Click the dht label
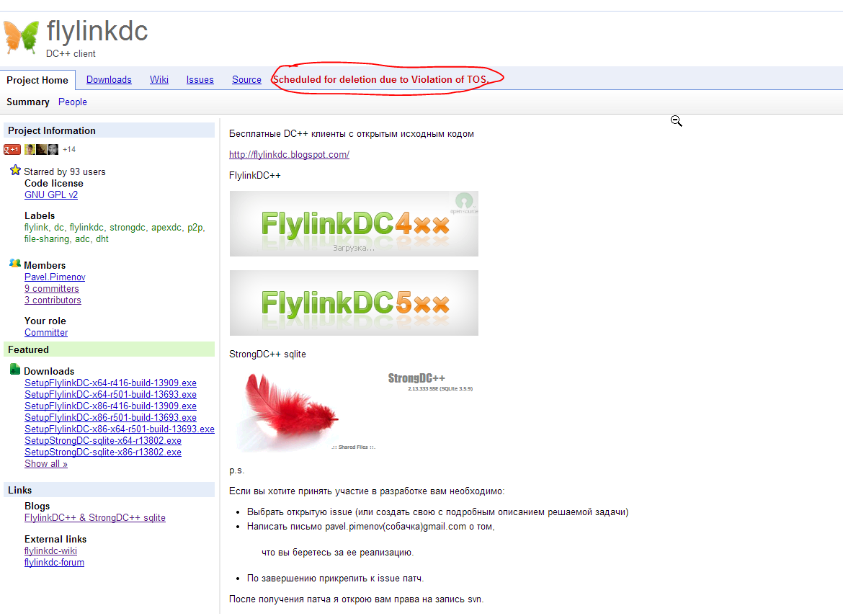 102,239
